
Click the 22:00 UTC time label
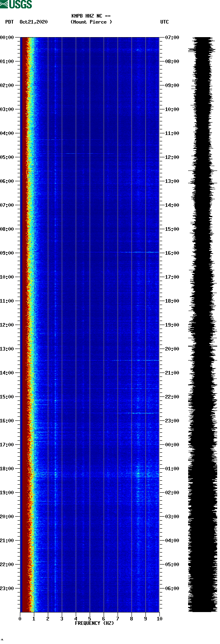tap(172, 397)
